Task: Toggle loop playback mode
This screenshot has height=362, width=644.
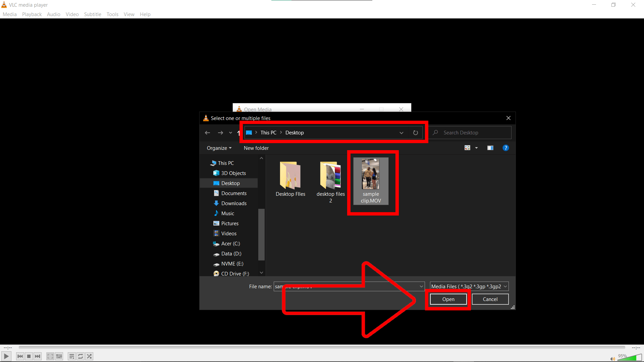Action: [80, 356]
